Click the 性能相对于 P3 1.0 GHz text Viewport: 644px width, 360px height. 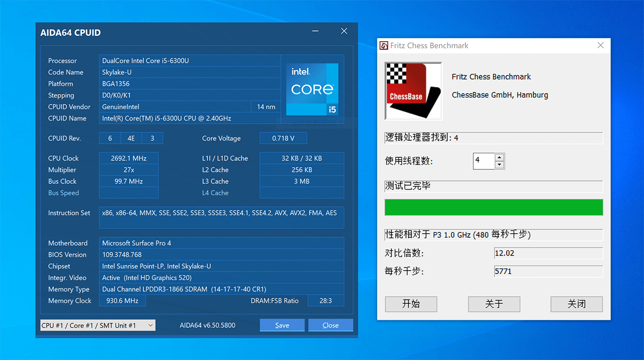pos(458,235)
